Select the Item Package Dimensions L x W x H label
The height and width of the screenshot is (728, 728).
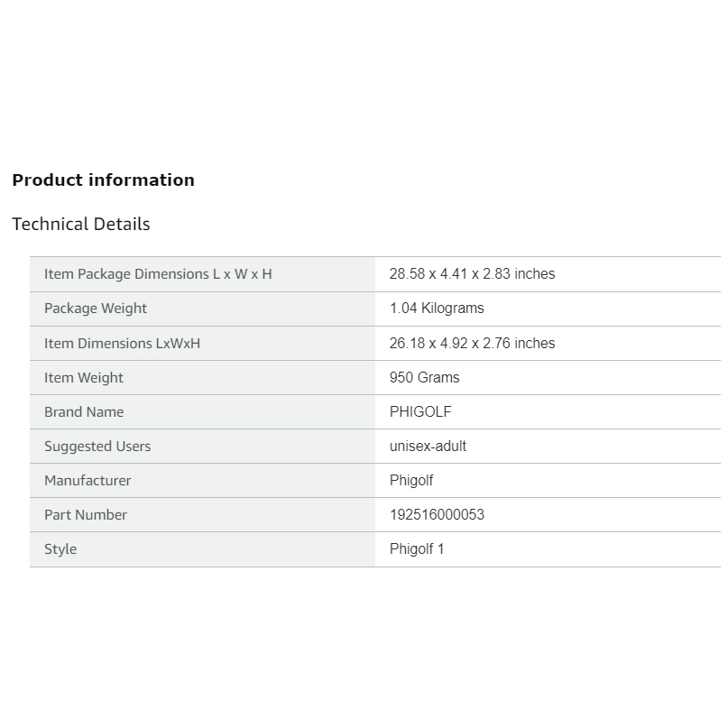pyautogui.click(x=158, y=273)
